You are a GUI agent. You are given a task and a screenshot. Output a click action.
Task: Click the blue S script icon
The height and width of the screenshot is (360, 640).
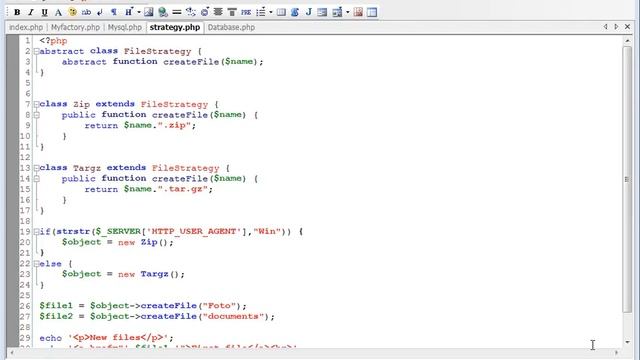295,12
